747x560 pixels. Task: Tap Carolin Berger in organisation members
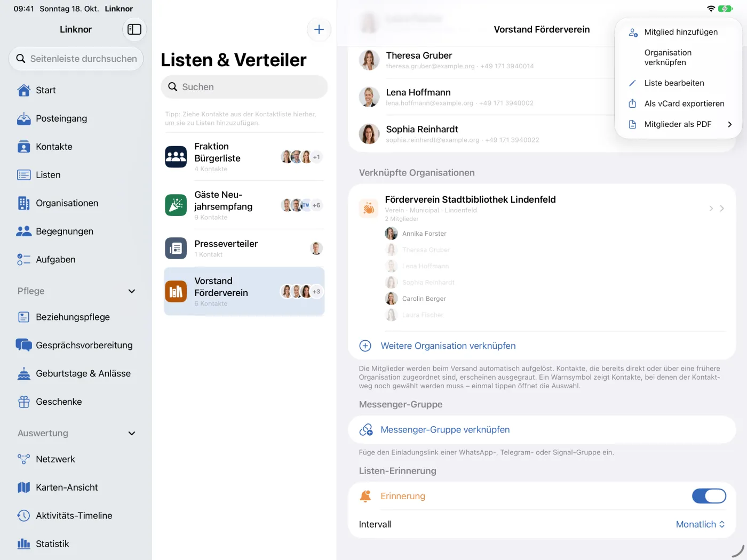click(x=416, y=299)
